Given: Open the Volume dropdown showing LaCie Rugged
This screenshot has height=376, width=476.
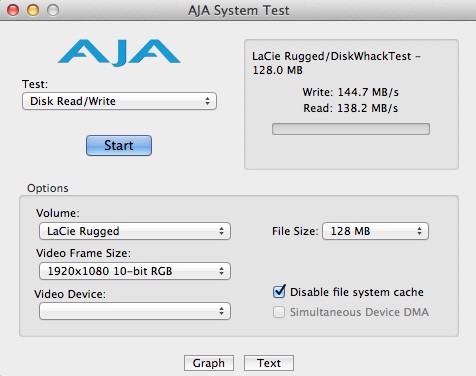Looking at the screenshot, I should tap(135, 231).
